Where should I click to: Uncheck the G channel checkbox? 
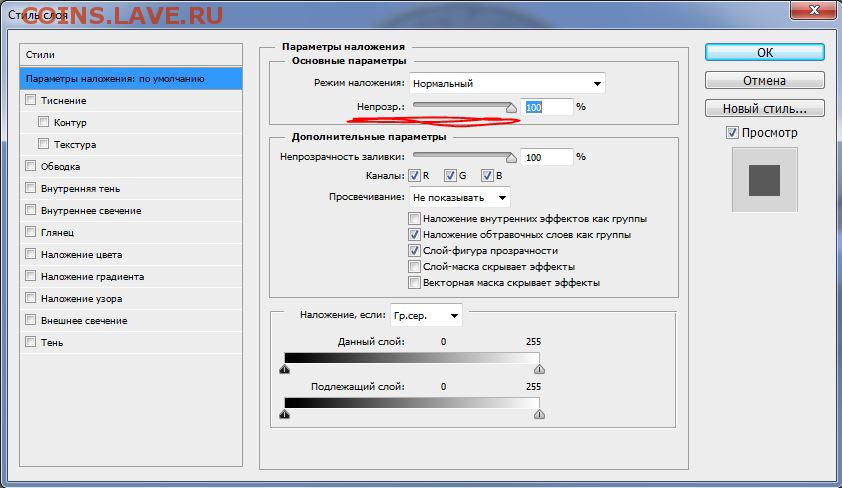[450, 176]
